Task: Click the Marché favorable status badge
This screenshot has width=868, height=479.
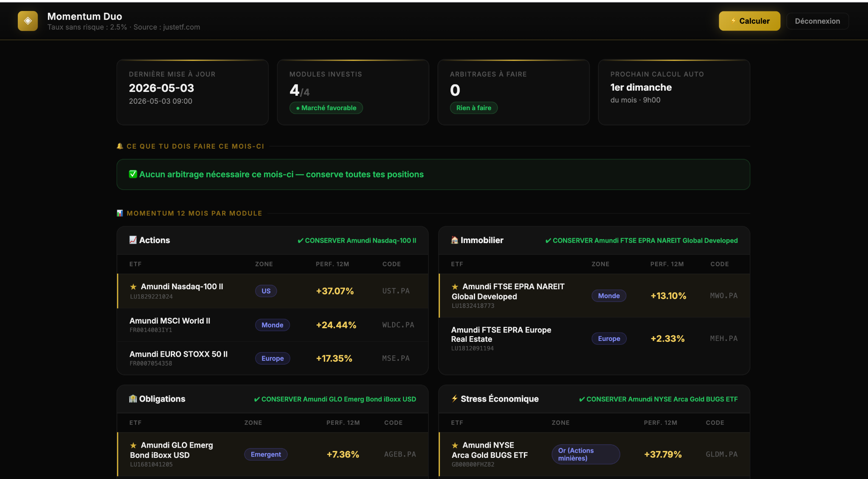Action: [x=326, y=108]
